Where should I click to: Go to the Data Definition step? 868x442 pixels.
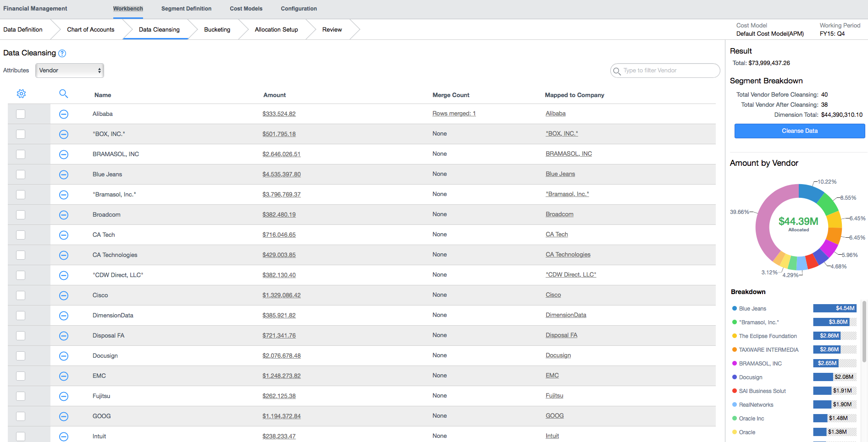point(23,29)
